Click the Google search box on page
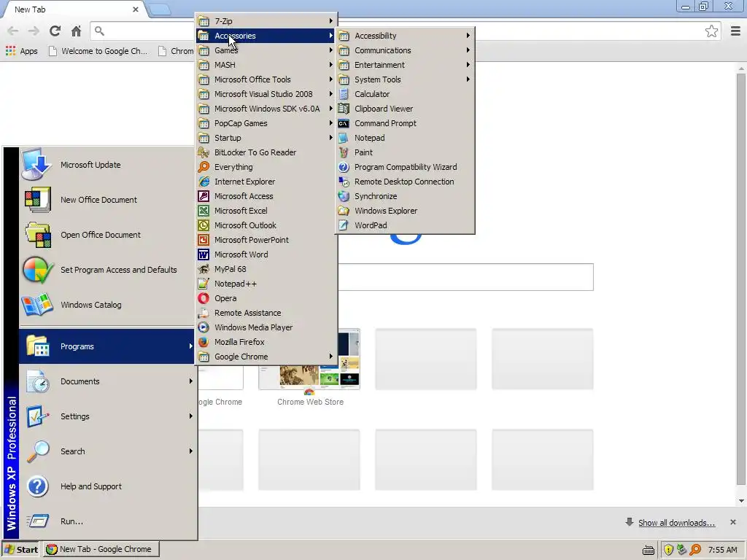 tap(465, 277)
